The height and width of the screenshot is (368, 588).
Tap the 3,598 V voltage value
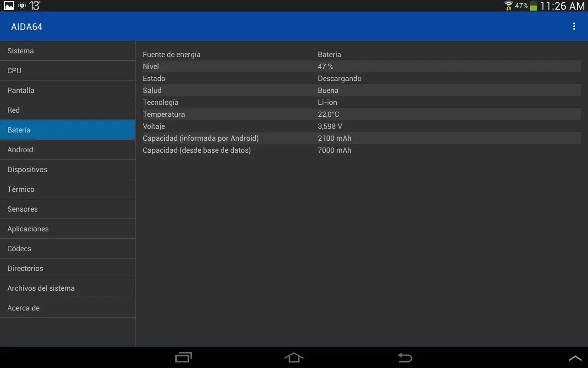(x=330, y=126)
